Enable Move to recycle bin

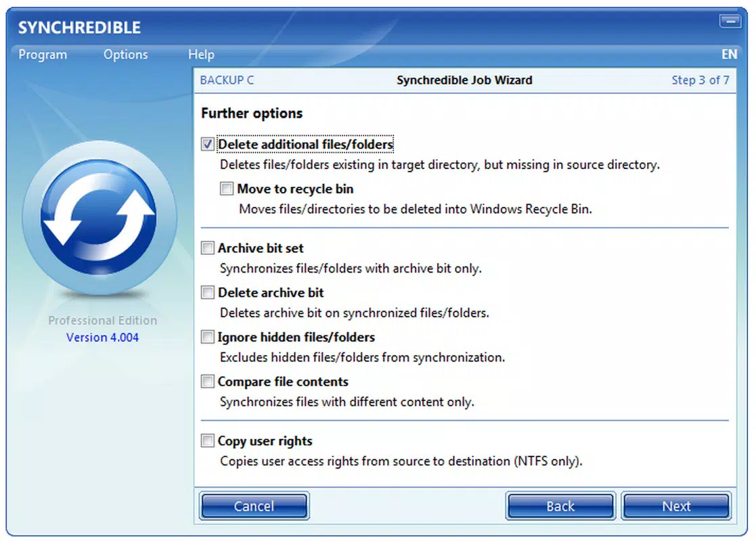pos(227,189)
